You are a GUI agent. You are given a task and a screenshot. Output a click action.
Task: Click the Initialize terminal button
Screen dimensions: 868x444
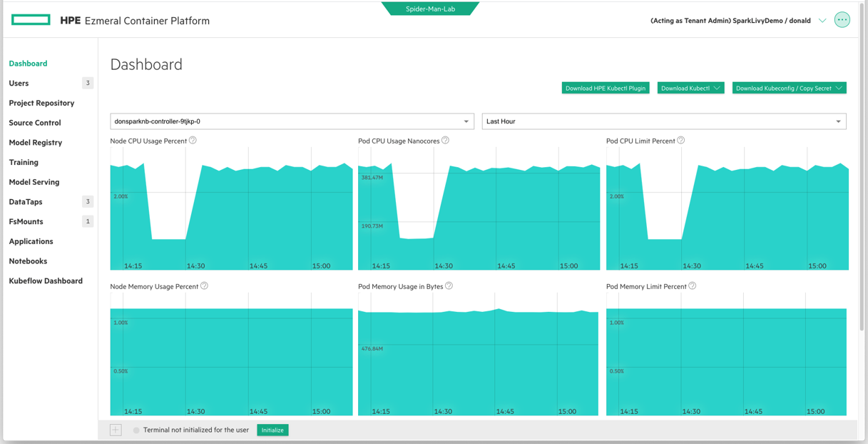pyautogui.click(x=272, y=430)
